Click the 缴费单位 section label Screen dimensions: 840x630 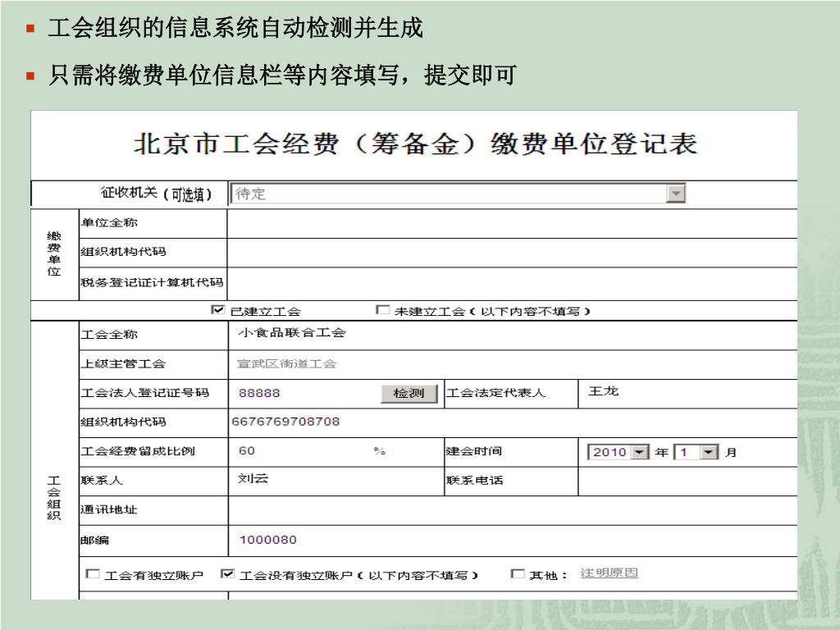(x=54, y=253)
